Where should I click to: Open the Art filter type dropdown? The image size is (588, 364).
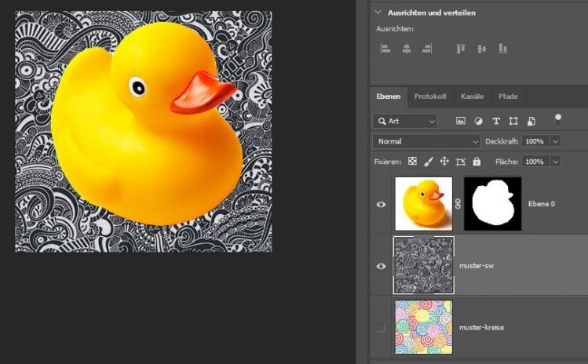point(405,121)
